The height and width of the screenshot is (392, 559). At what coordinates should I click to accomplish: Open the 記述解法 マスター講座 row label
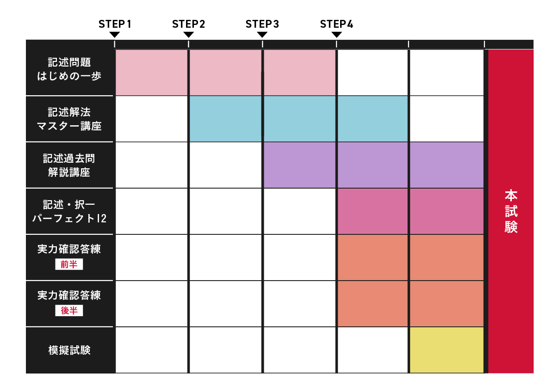[69, 119]
